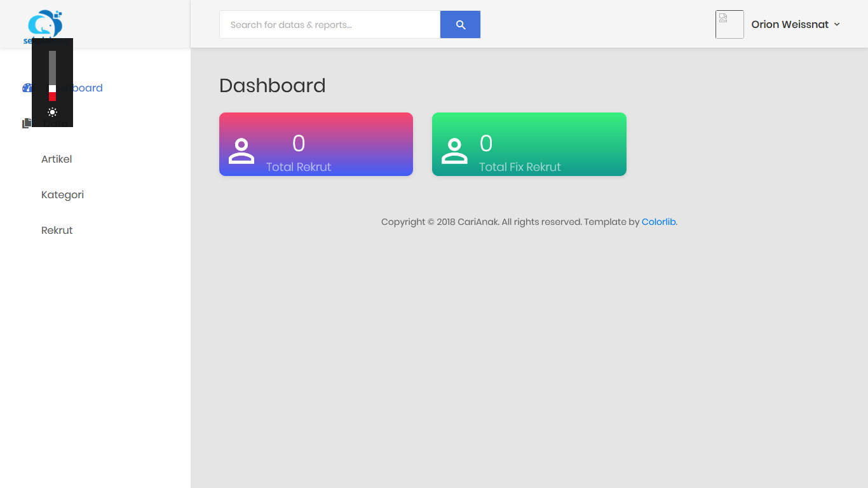Click the documents icon beside Data
Image resolution: width=868 pixels, height=488 pixels.
pos(26,123)
